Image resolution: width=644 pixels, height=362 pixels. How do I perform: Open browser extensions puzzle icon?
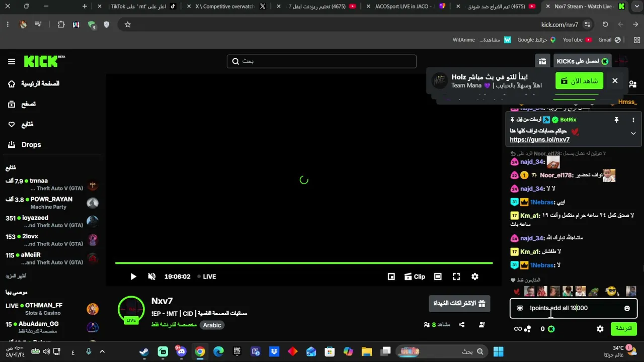[x=61, y=24]
